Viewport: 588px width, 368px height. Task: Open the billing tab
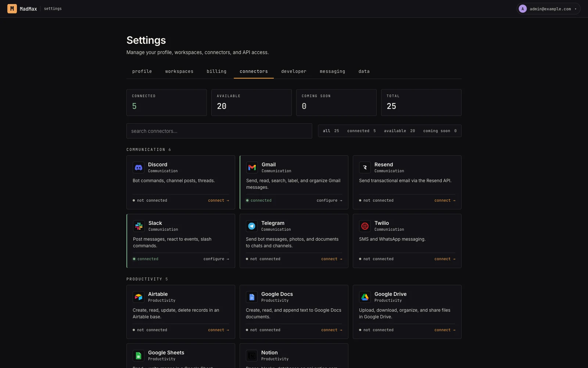pos(216,71)
